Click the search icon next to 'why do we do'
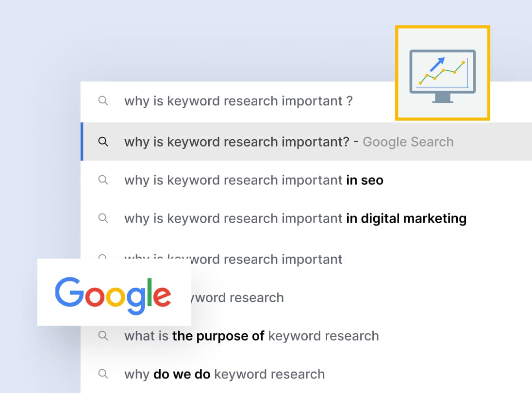This screenshot has width=532, height=393. (x=103, y=374)
